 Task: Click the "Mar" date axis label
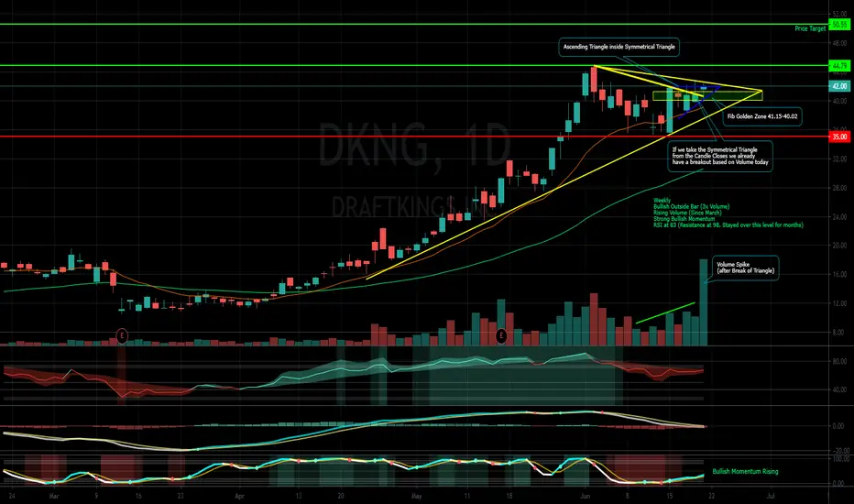pos(54,497)
